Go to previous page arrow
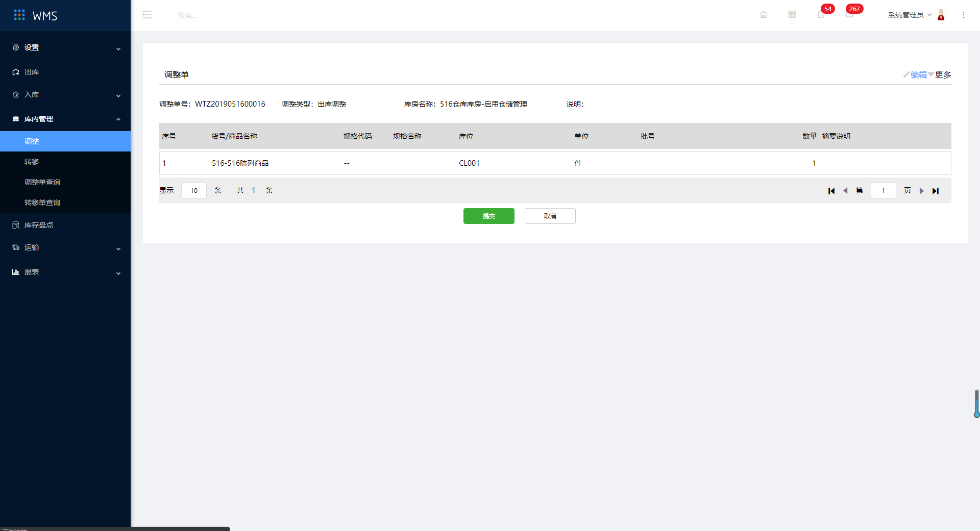 (845, 191)
